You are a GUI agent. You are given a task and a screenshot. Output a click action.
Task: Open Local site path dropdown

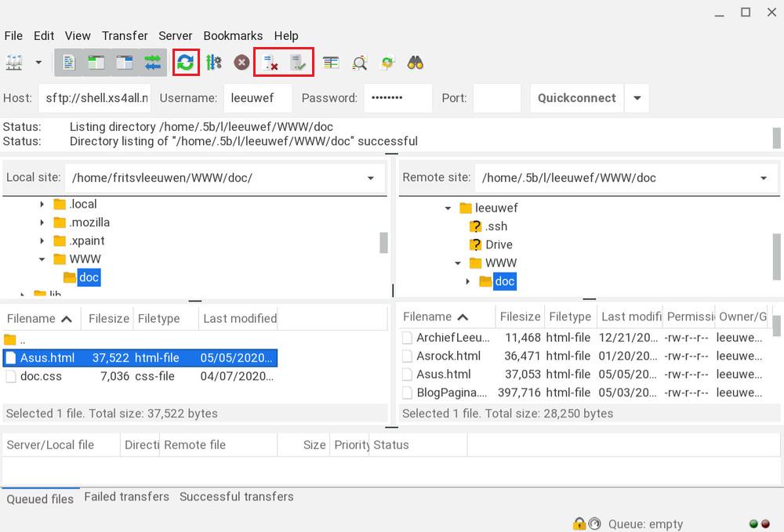pos(371,178)
